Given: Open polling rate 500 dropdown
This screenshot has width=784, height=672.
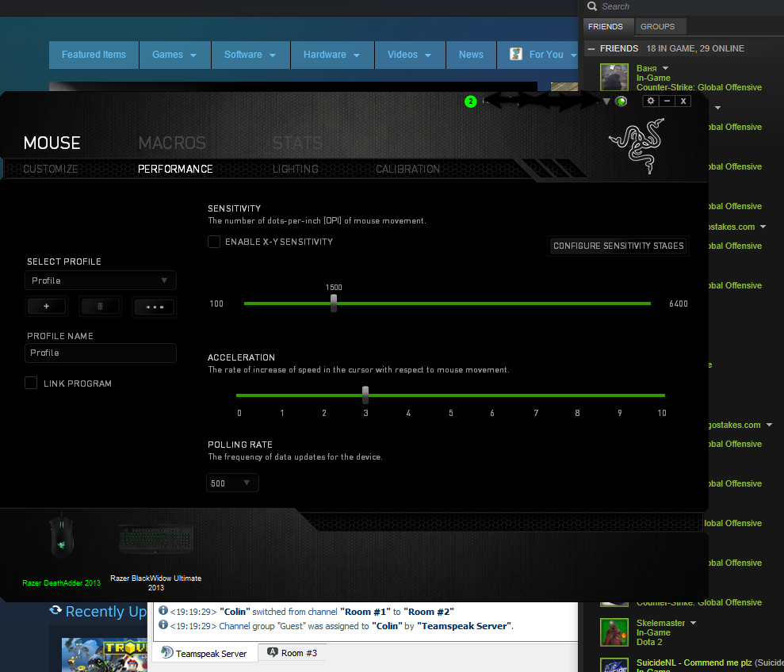Looking at the screenshot, I should [x=232, y=483].
